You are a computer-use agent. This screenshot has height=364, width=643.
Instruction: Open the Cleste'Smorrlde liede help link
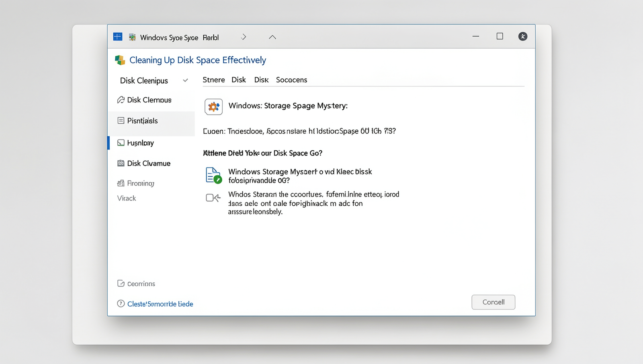click(160, 304)
